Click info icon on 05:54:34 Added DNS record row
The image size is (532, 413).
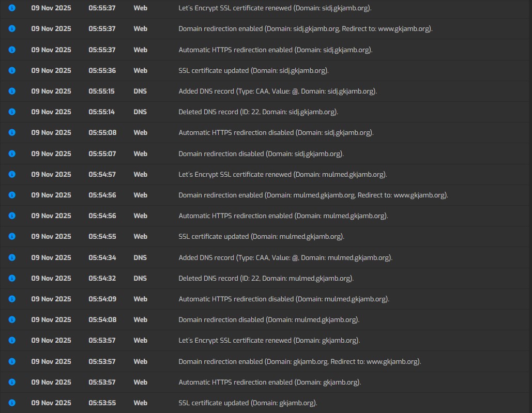tap(12, 257)
